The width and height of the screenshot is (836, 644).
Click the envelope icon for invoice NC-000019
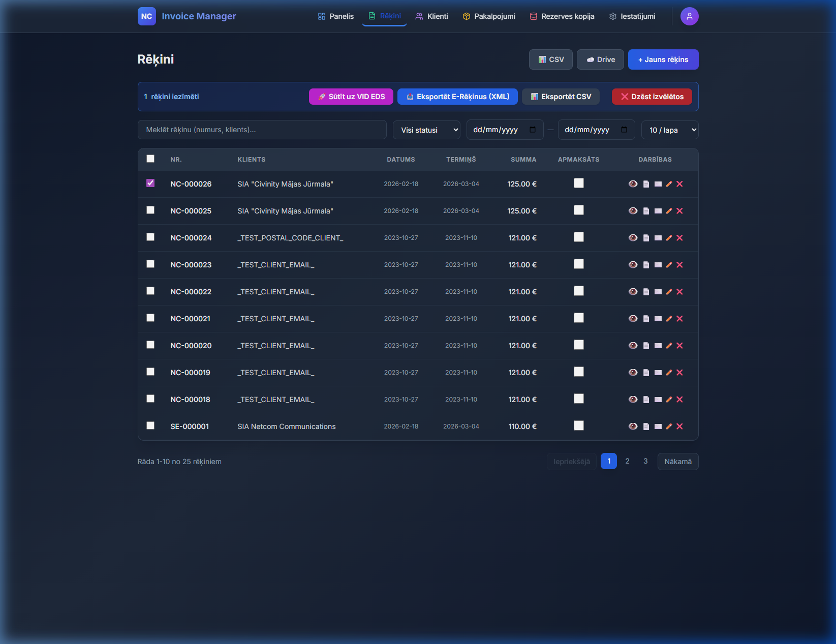pyautogui.click(x=658, y=373)
